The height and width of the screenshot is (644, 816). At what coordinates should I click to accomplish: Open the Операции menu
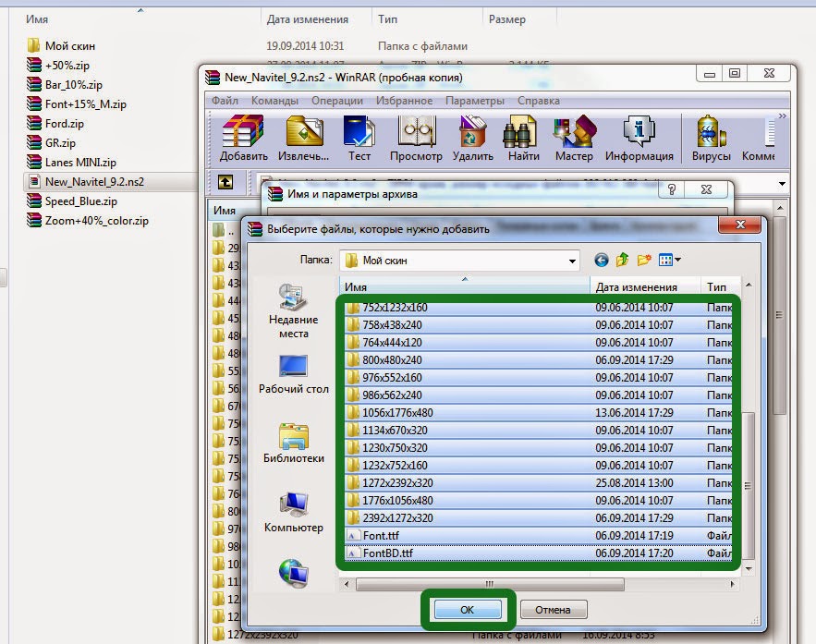coord(337,101)
